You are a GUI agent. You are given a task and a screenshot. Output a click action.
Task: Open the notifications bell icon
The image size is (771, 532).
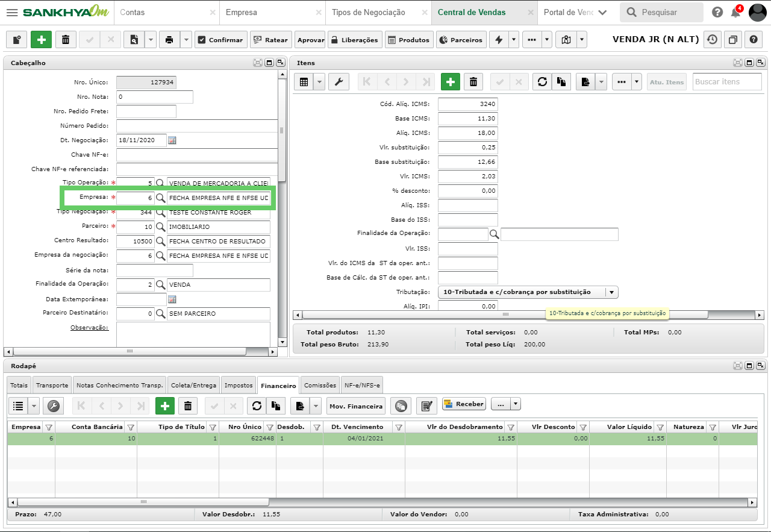click(x=735, y=12)
